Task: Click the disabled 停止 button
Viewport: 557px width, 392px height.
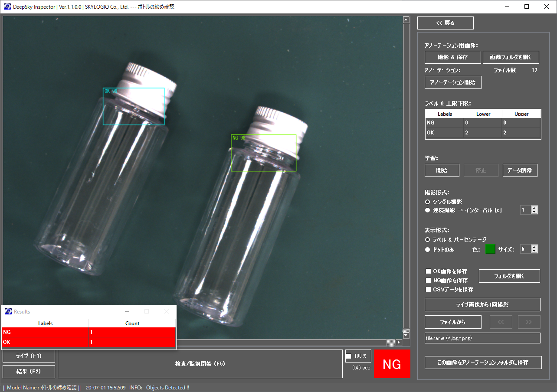Action: point(481,170)
